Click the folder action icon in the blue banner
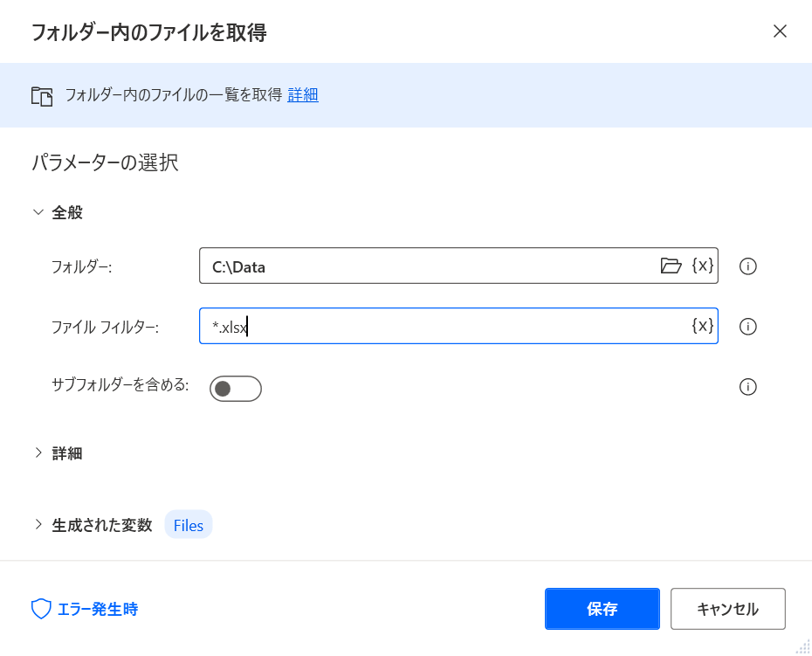Viewport: 812px width, 656px height. pos(42,96)
